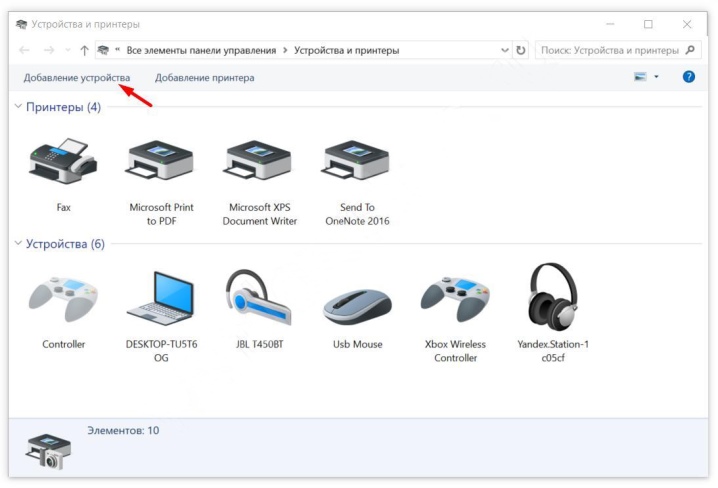This screenshot has height=488, width=718.
Task: Open the view options dropdown arrow
Action: point(656,76)
